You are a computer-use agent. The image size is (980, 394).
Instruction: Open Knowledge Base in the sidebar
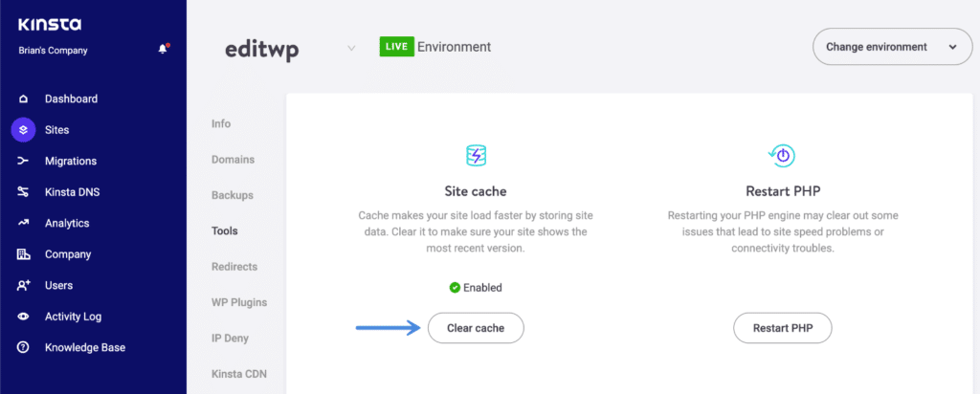coord(85,348)
